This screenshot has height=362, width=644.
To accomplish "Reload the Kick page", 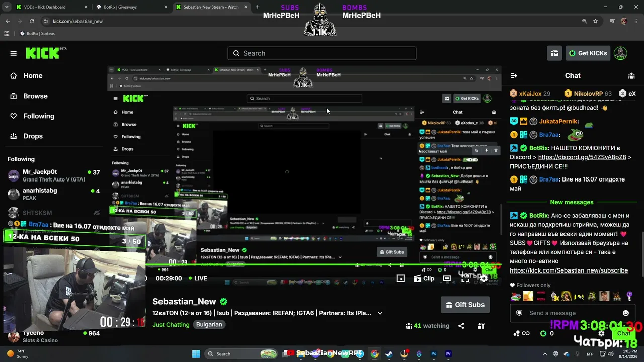I will coord(32,21).
